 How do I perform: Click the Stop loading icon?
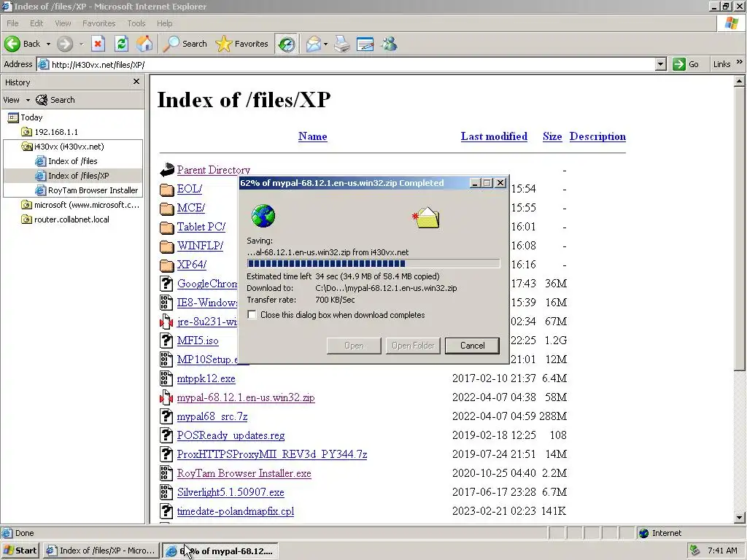click(98, 44)
